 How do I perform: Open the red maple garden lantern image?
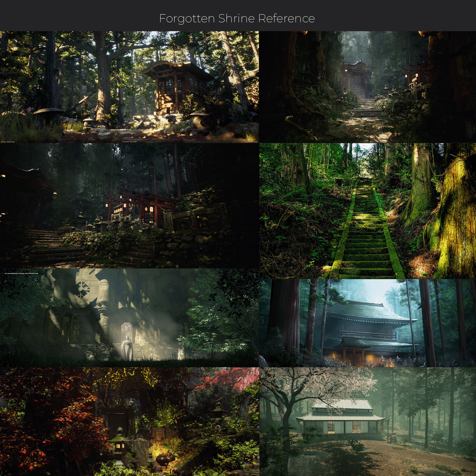pos(129,422)
